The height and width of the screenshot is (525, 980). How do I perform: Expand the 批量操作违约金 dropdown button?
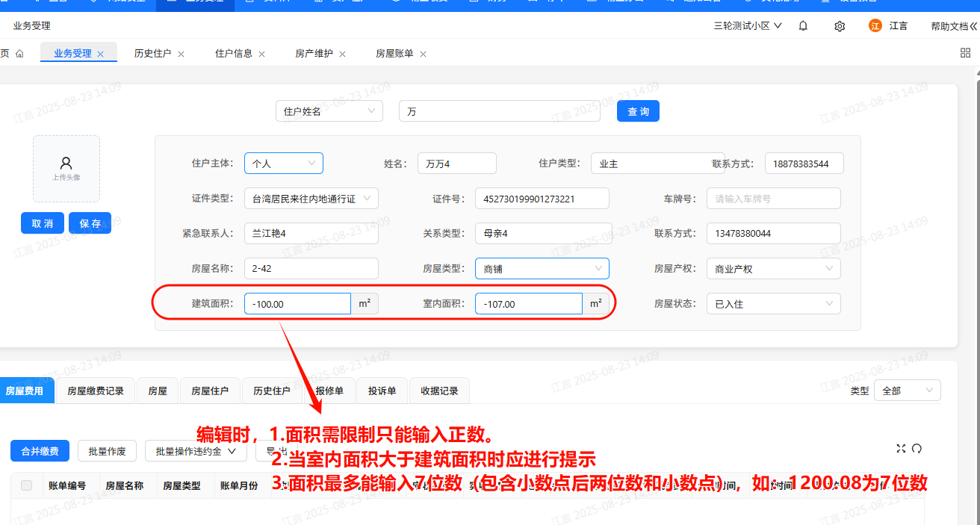coord(196,451)
